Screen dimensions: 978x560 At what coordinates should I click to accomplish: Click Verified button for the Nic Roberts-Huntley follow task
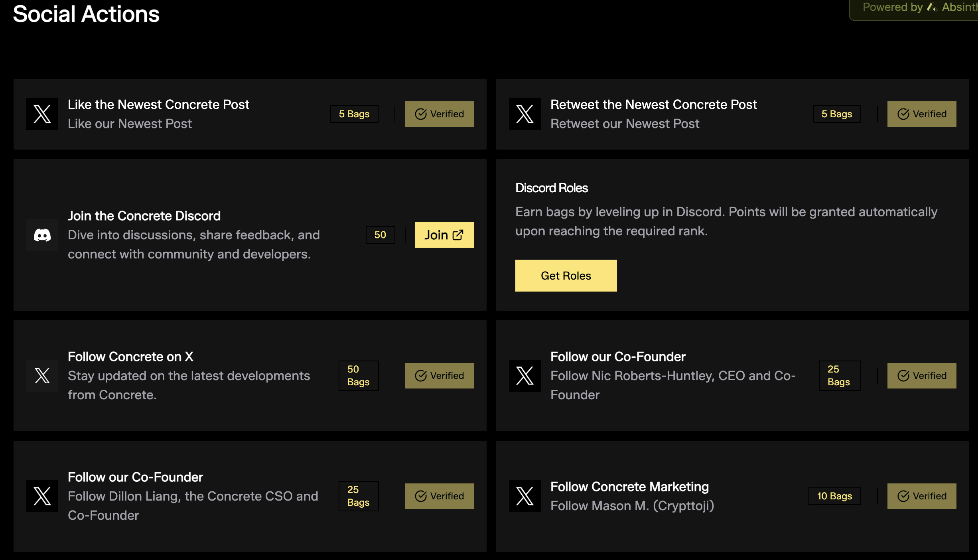click(922, 376)
